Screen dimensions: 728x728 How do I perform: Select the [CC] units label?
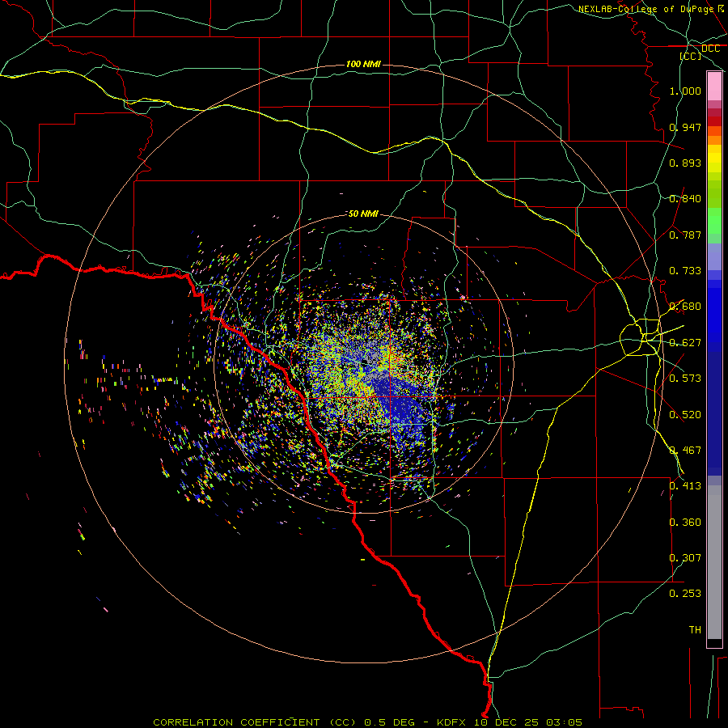pyautogui.click(x=691, y=56)
